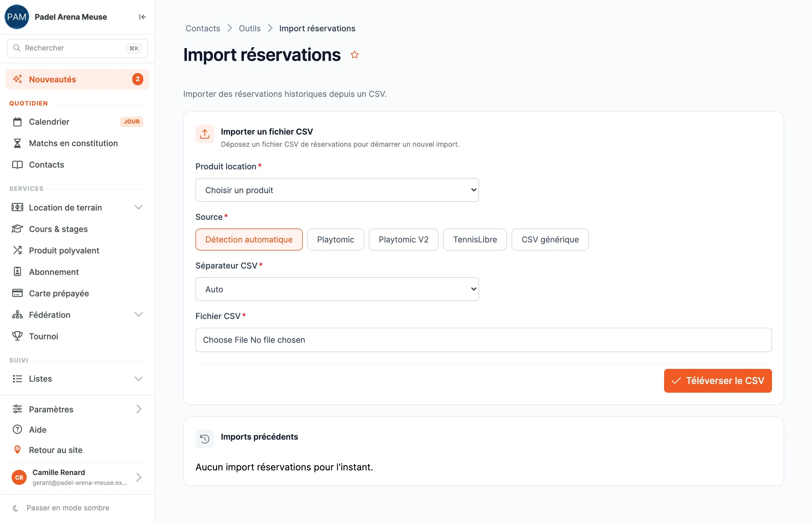Open Abonnement section
The height and width of the screenshot is (522, 812).
[77, 272]
